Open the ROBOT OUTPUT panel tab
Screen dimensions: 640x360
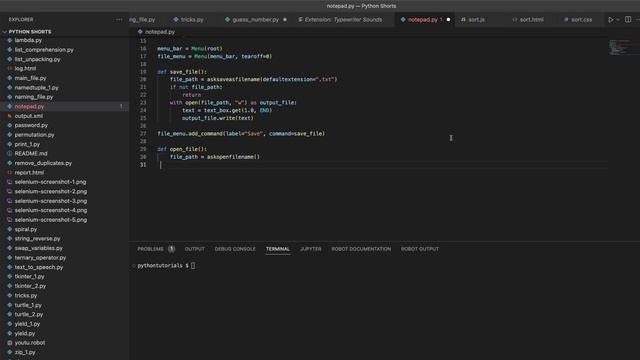[420, 249]
